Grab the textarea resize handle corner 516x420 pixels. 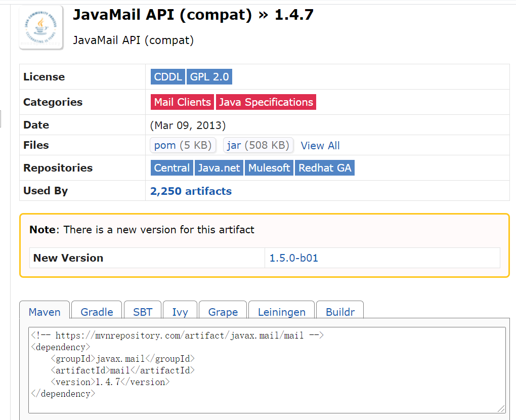(x=501, y=409)
